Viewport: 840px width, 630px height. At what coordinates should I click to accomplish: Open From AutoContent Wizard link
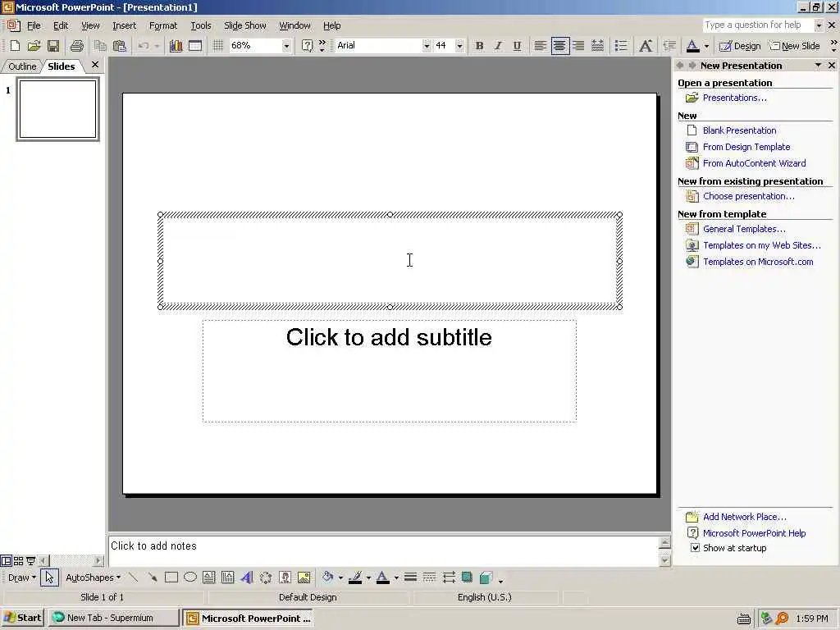click(755, 163)
